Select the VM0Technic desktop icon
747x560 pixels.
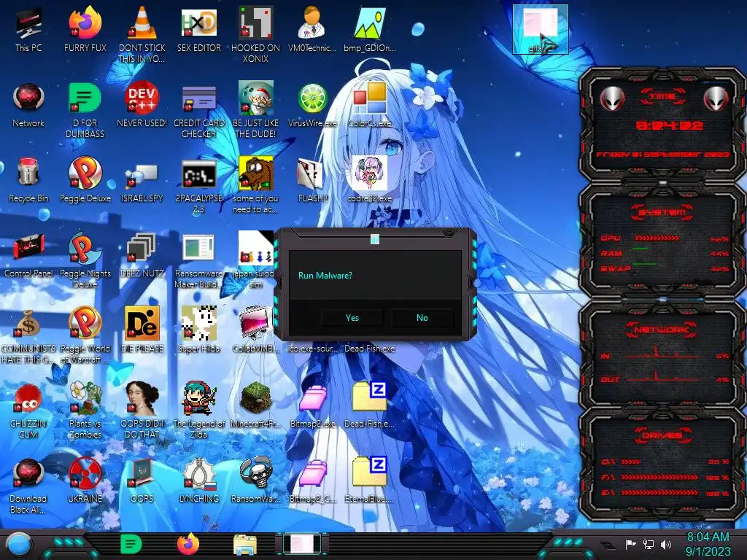pyautogui.click(x=312, y=28)
